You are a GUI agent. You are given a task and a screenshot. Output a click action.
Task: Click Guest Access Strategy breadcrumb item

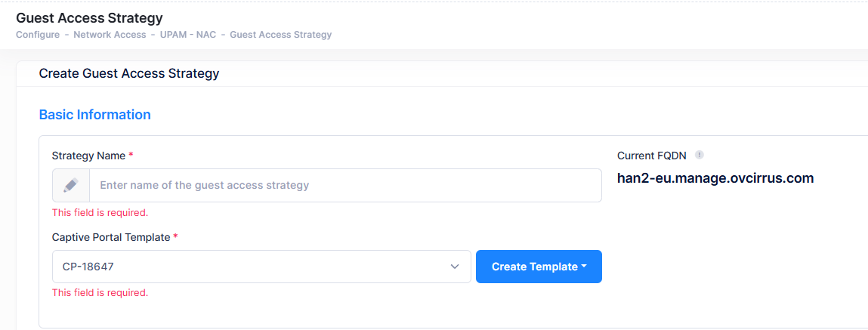280,35
